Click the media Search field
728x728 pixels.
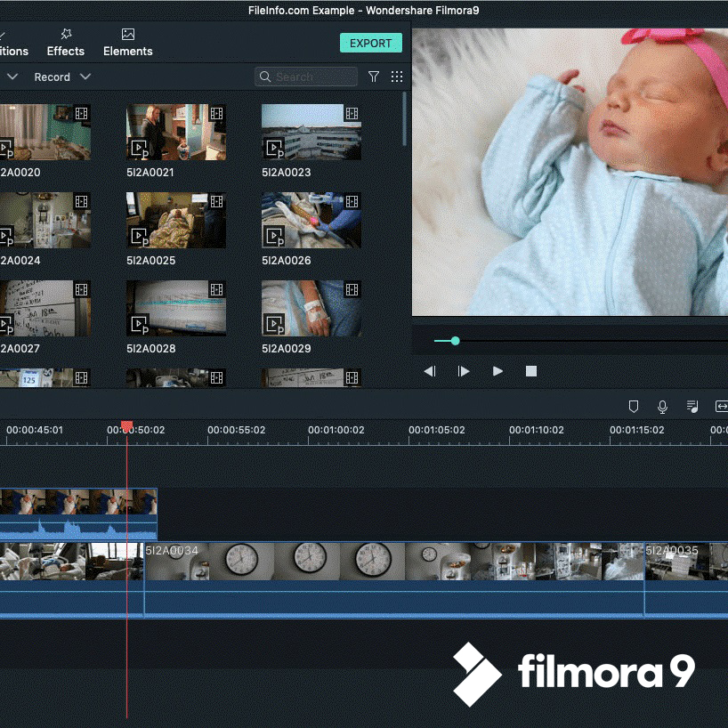306,77
